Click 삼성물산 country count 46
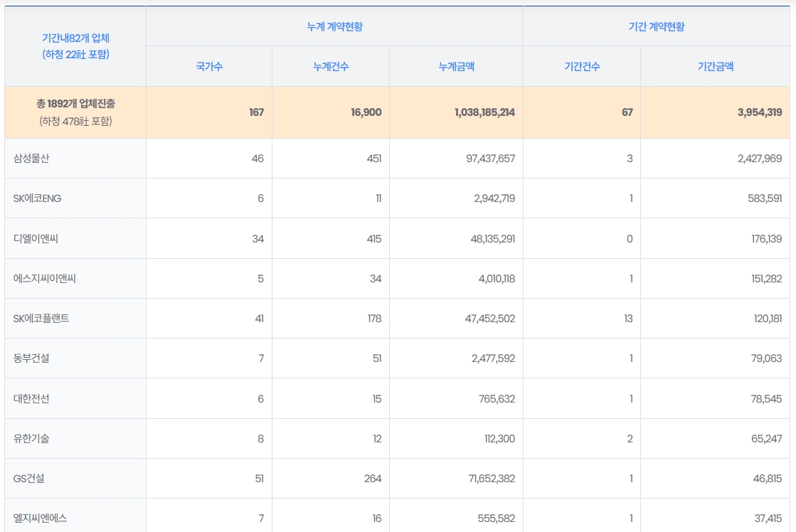This screenshot has width=796, height=532. point(258,159)
